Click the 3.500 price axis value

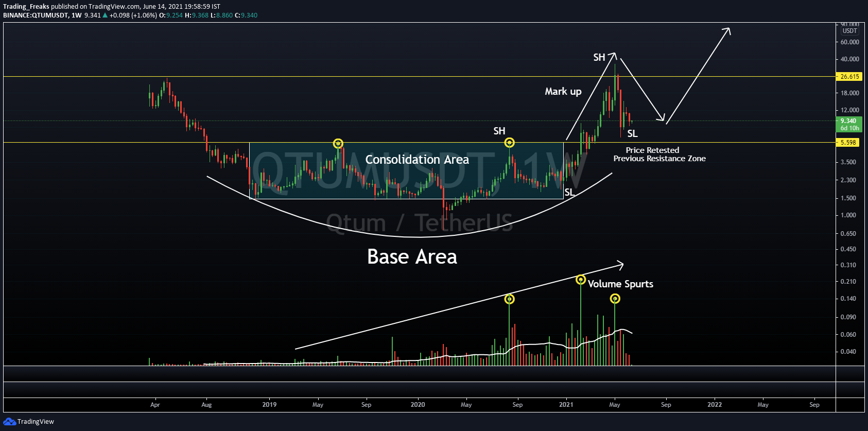tap(848, 162)
